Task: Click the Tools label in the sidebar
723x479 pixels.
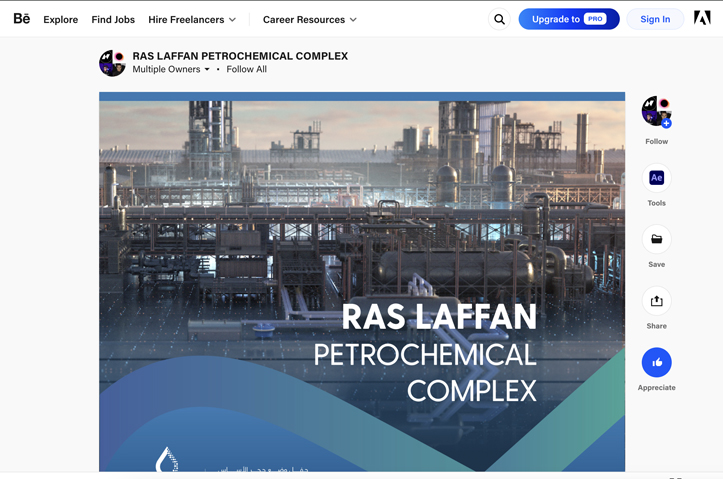Action: [657, 203]
